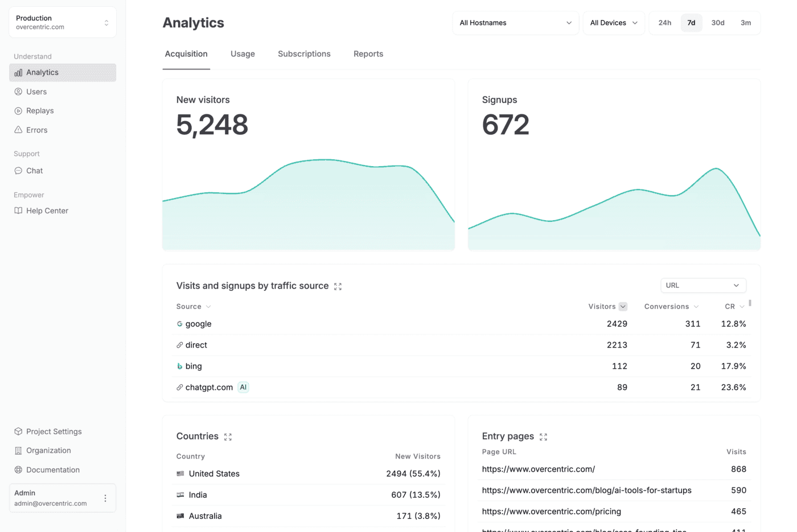Click the ai-tools-for-startups blog link
This screenshot has height=532, width=797.
pyautogui.click(x=586, y=490)
